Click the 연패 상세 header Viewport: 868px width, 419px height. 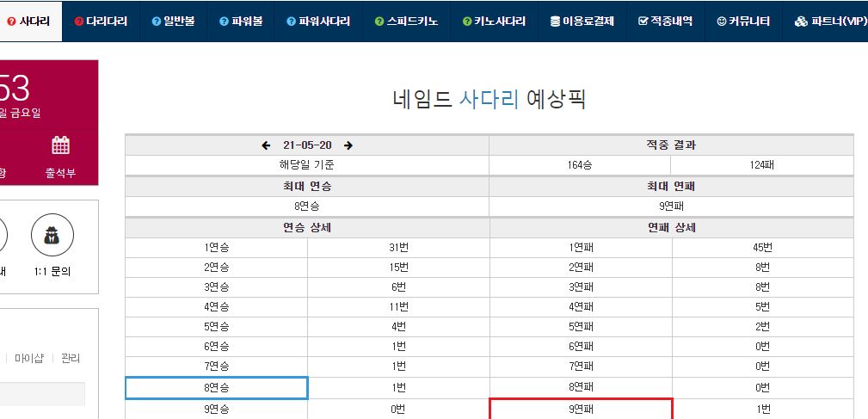[672, 228]
